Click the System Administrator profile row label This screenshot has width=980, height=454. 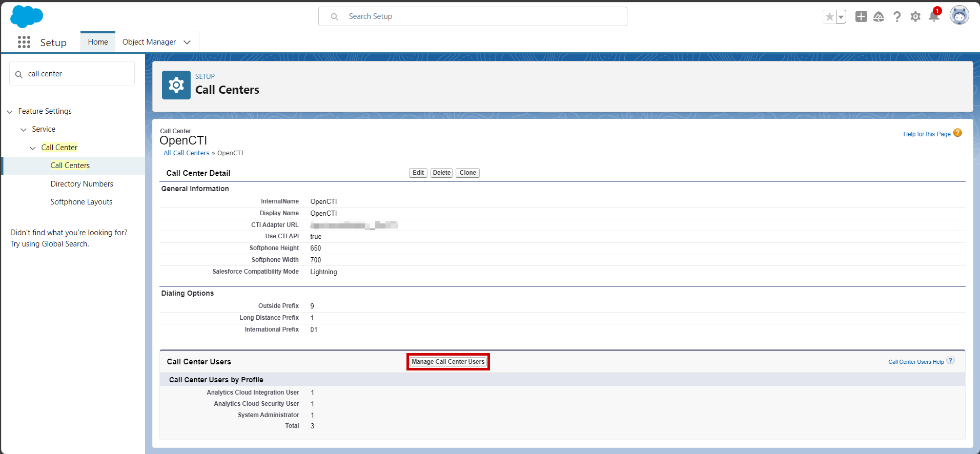pos(268,415)
